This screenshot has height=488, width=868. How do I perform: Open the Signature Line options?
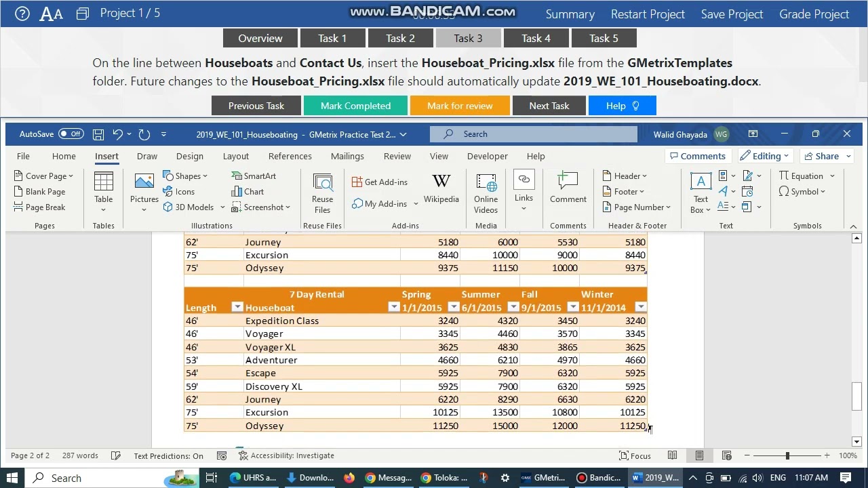click(751, 176)
